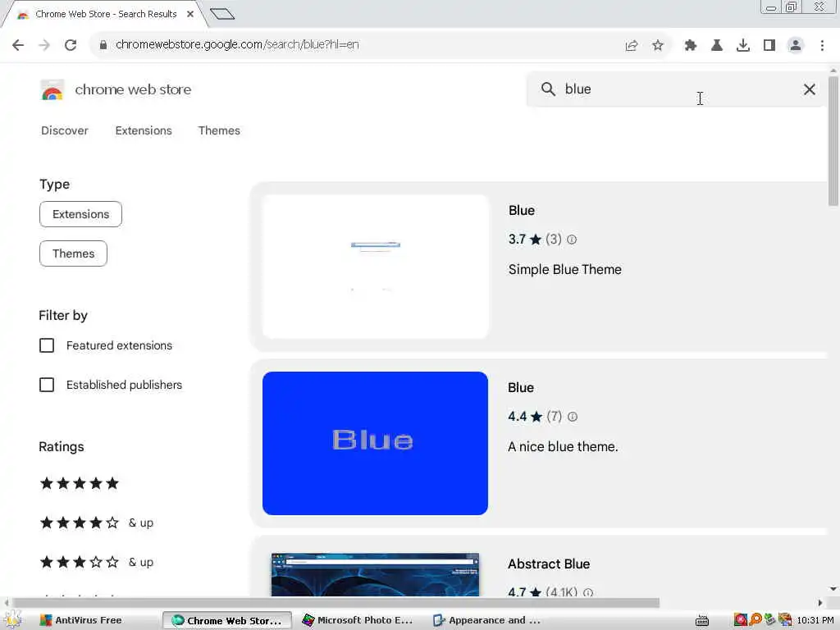Image resolution: width=840 pixels, height=630 pixels.
Task: Click 'A nice blue theme.' description
Action: click(x=563, y=447)
